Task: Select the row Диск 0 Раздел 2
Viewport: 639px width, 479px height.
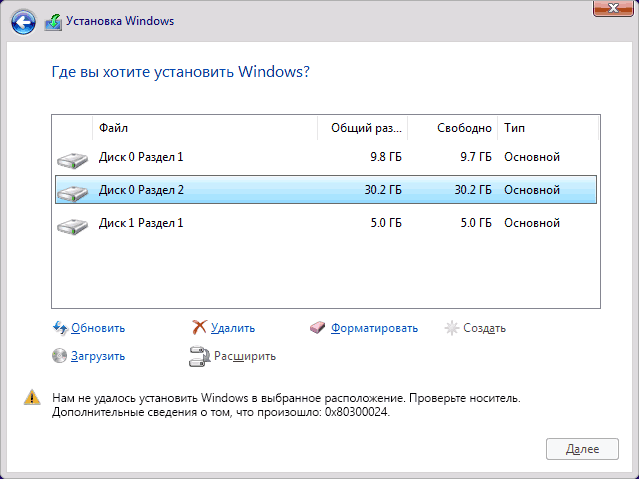Action: (x=326, y=190)
